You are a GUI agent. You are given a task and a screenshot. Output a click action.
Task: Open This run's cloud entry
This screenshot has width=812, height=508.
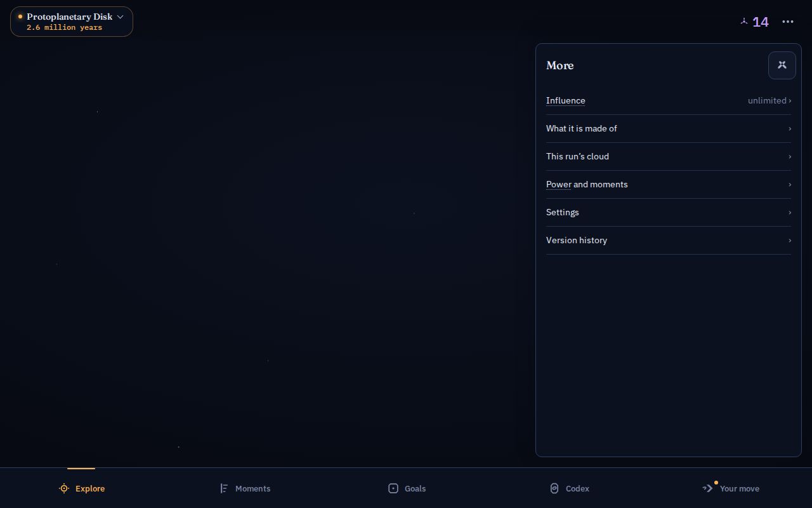click(669, 156)
